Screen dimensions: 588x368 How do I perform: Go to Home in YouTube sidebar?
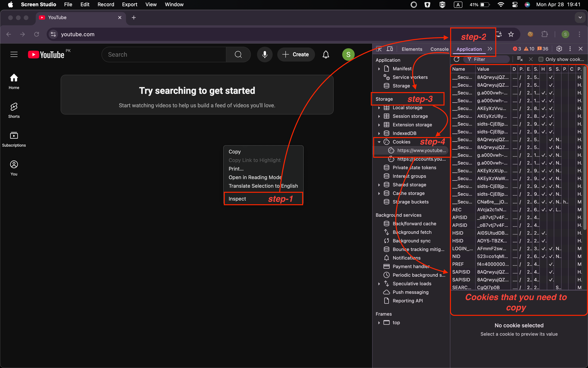(x=14, y=82)
